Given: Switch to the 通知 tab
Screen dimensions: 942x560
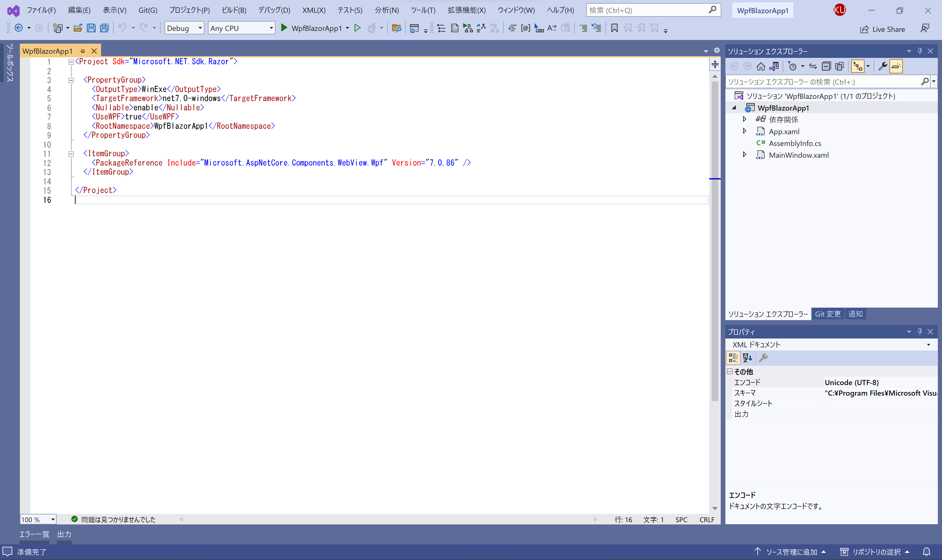Looking at the screenshot, I should (855, 314).
